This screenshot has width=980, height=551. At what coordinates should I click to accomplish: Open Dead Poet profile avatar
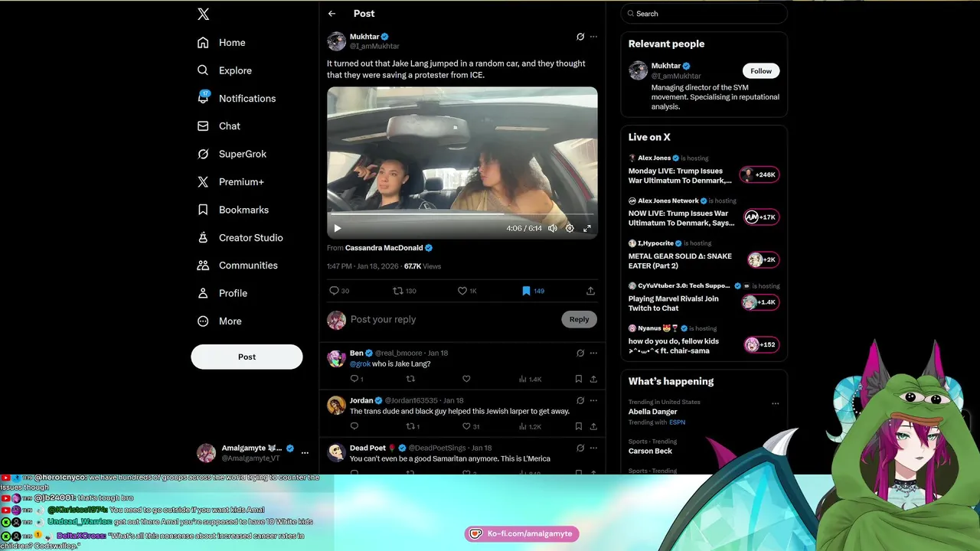[x=336, y=453]
